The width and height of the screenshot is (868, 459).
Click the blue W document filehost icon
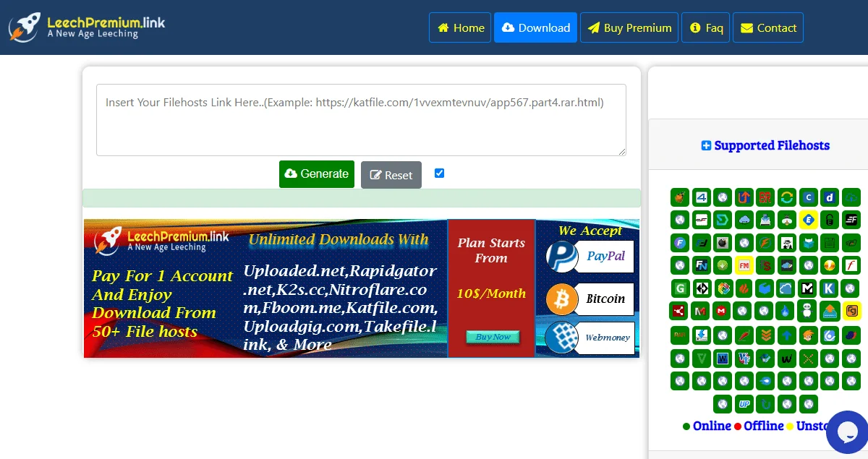723,357
